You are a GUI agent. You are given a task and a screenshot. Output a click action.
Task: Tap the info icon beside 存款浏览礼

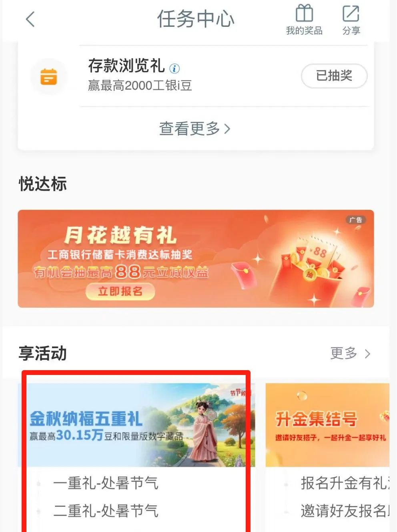[x=174, y=68]
